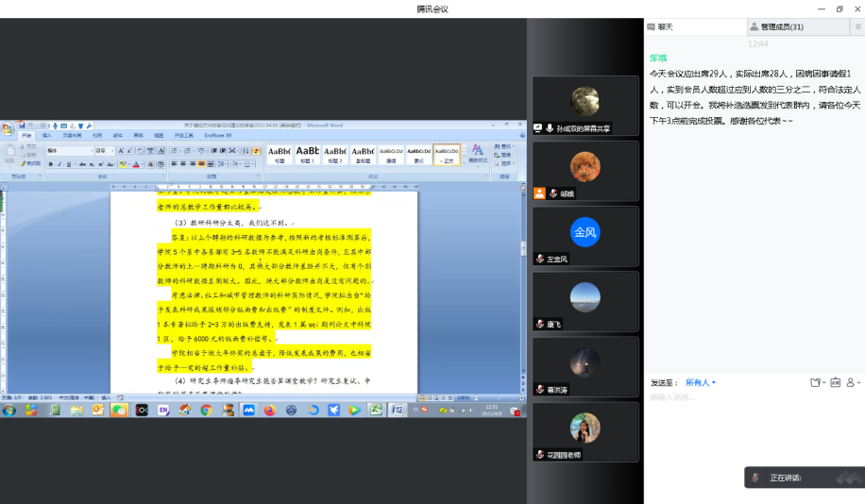Image resolution: width=865 pixels, height=504 pixels.
Task: Click the Windows Start button on taskbar
Action: [9, 411]
